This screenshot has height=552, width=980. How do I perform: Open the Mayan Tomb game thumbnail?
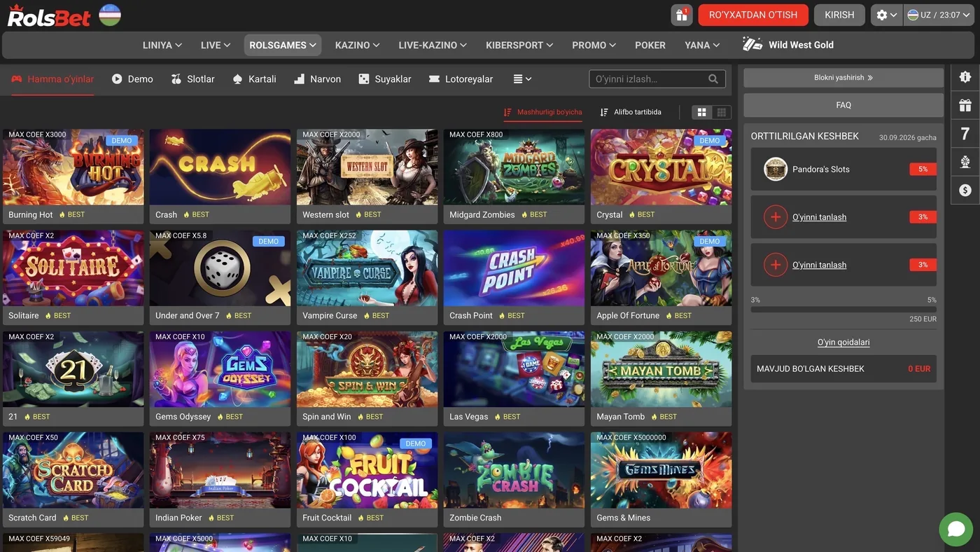click(661, 369)
